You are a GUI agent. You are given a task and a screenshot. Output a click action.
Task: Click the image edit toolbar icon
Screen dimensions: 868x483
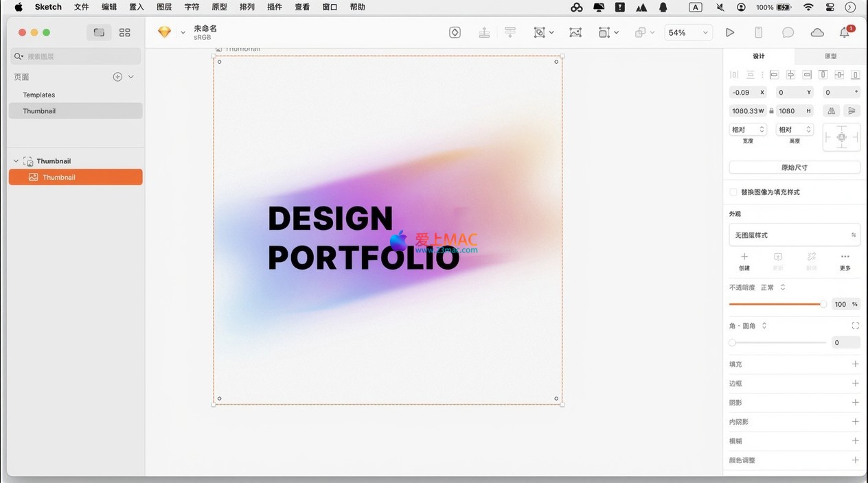[x=575, y=32]
